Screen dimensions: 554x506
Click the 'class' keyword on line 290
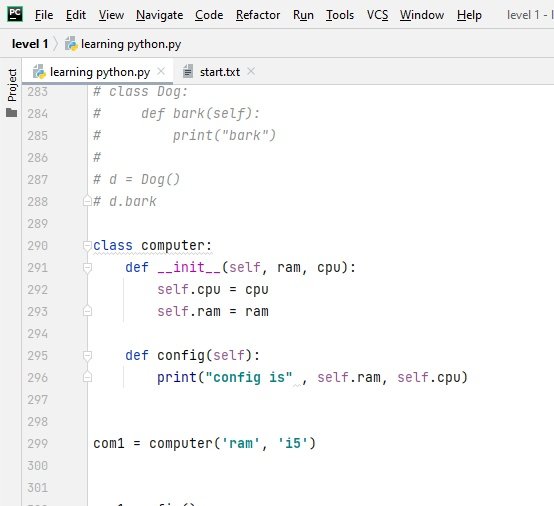(113, 246)
